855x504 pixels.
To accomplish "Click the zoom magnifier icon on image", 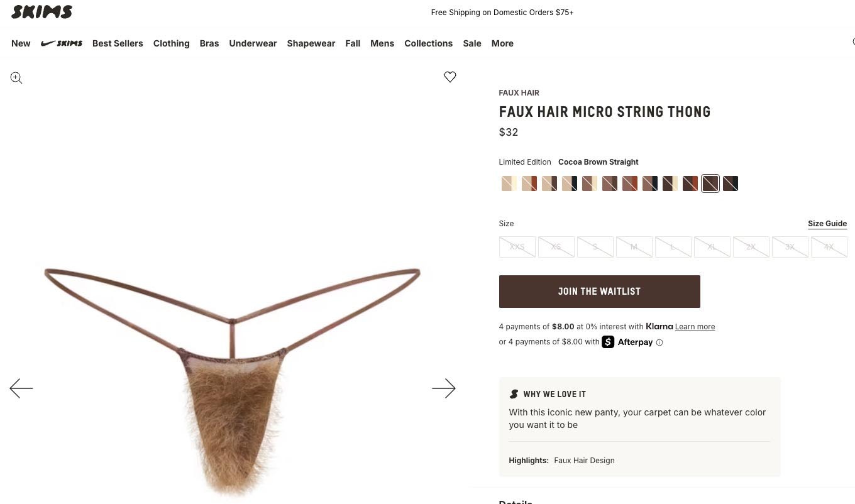I will coord(16,78).
